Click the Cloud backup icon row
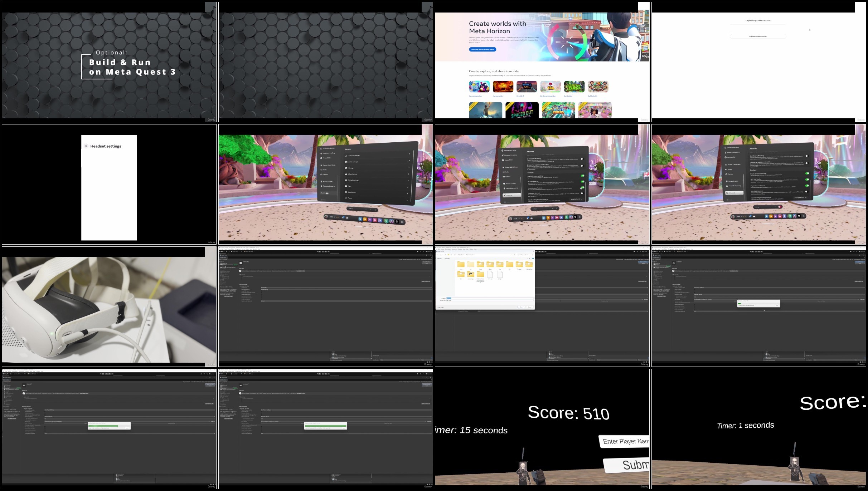Image resolution: width=868 pixels, height=491 pixels. pyautogui.click(x=346, y=174)
